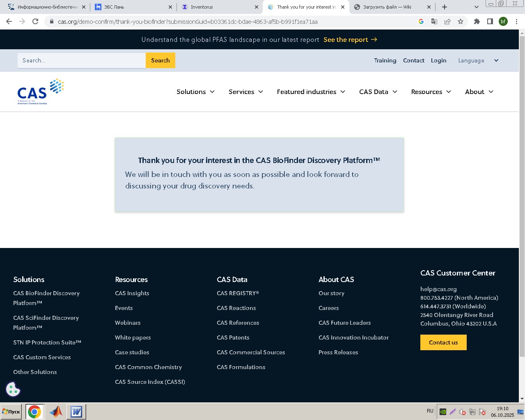This screenshot has width=525, height=420.
Task: Open the Google Translate icon in address bar
Action: [x=434, y=21]
